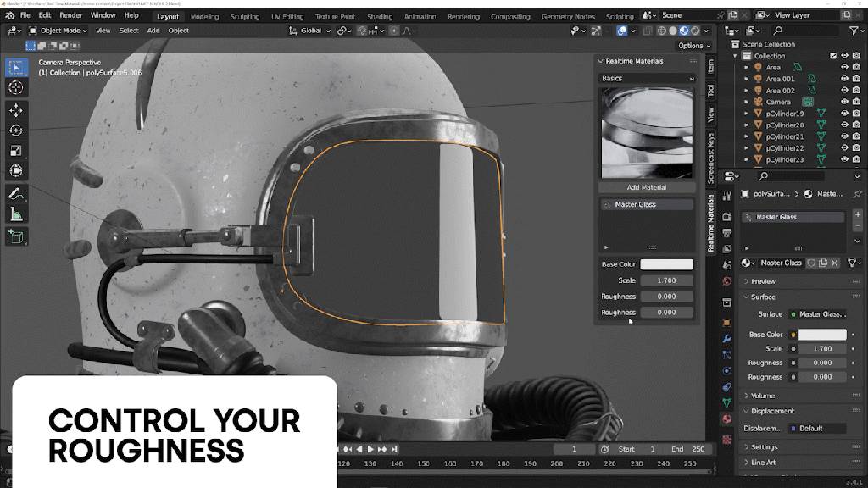Click the Base Color swatch in Realtime Materials

pyautogui.click(x=666, y=264)
